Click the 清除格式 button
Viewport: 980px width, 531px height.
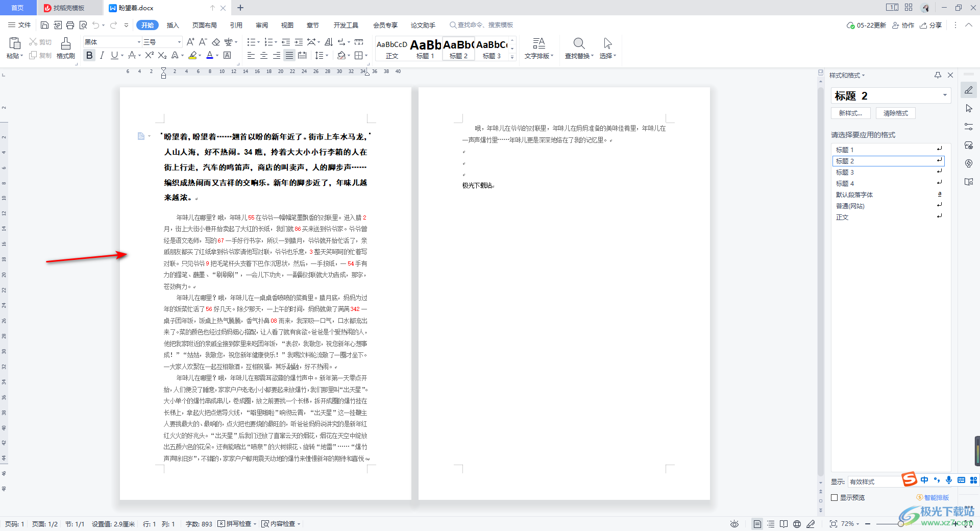(x=896, y=113)
